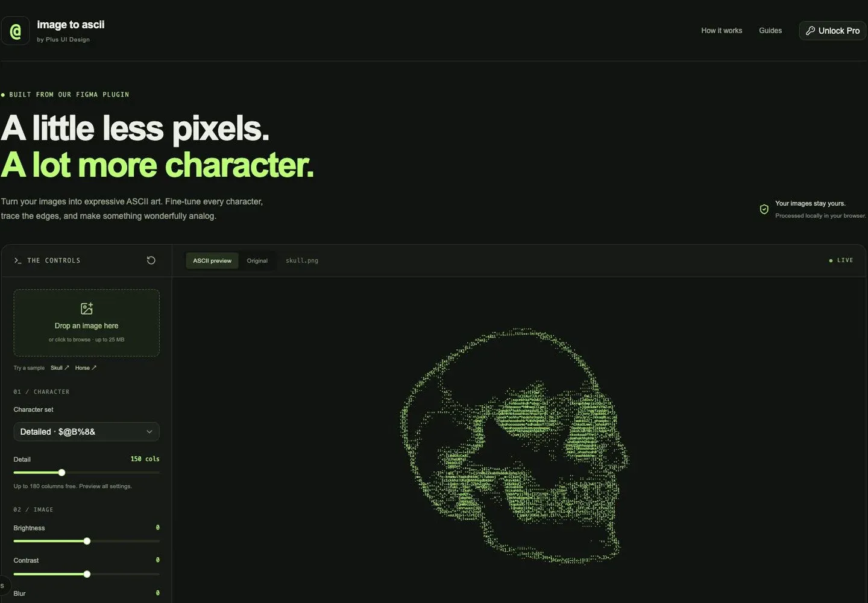The width and height of the screenshot is (868, 603).
Task: Click the LIVE status indicator
Action: [841, 260]
